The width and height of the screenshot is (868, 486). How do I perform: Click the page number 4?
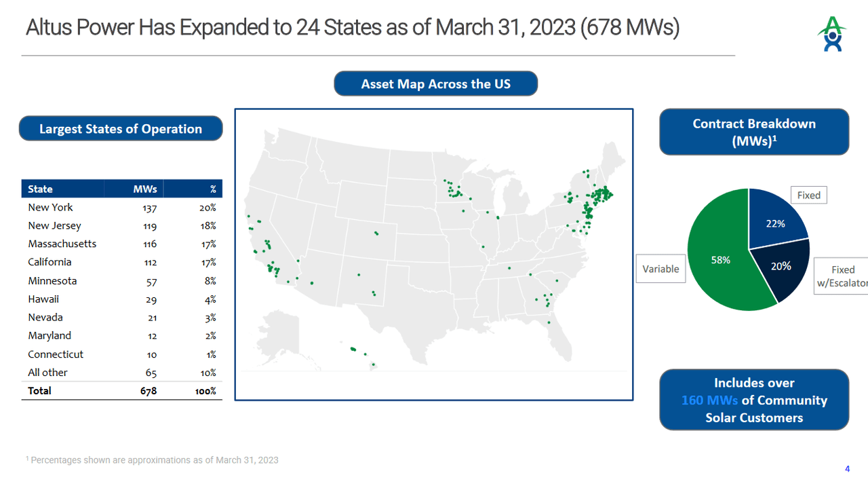[x=846, y=468]
